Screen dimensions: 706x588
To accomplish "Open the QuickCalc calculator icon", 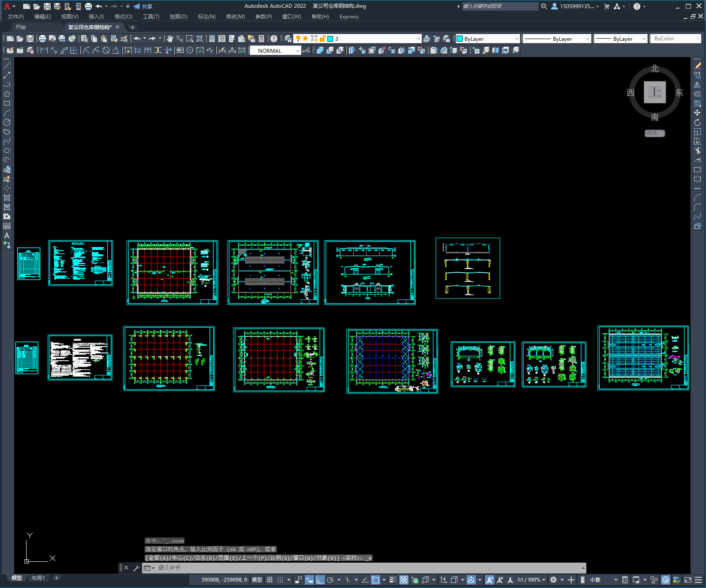I will (x=261, y=39).
